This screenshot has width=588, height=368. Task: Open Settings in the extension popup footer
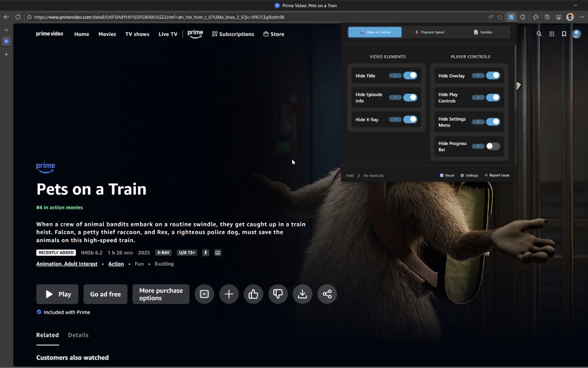[x=469, y=175]
